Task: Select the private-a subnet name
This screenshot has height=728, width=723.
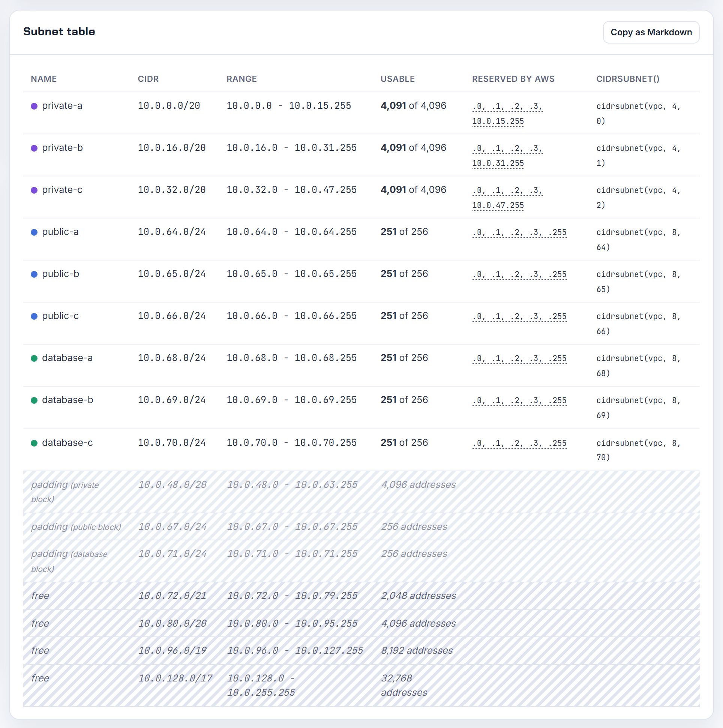Action: pos(62,106)
